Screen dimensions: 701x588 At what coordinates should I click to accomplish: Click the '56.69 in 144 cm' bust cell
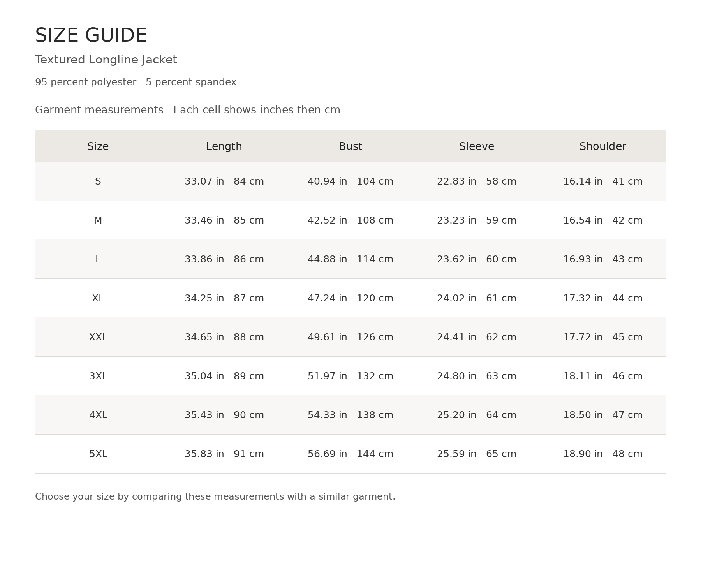pyautogui.click(x=350, y=454)
